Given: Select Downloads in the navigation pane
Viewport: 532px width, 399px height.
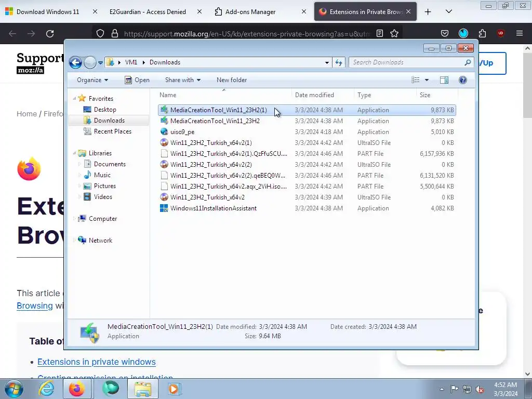Looking at the screenshot, I should click(109, 121).
